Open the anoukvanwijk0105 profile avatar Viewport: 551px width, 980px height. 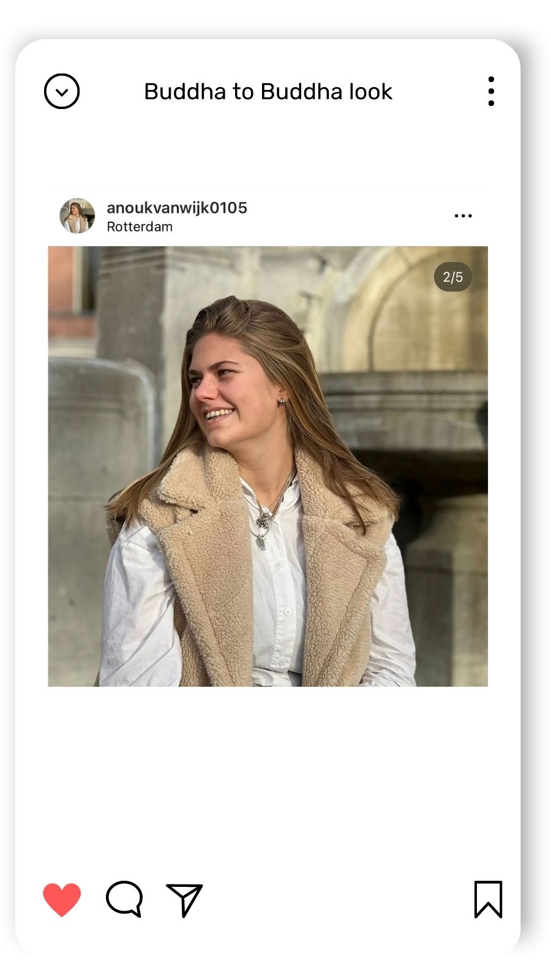point(77,216)
